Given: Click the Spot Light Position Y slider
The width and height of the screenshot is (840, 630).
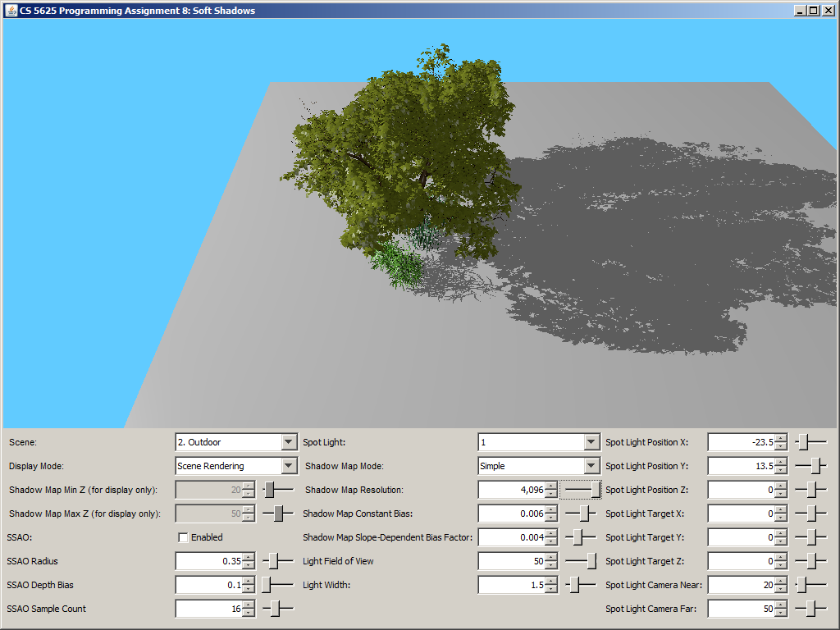Looking at the screenshot, I should [815, 466].
